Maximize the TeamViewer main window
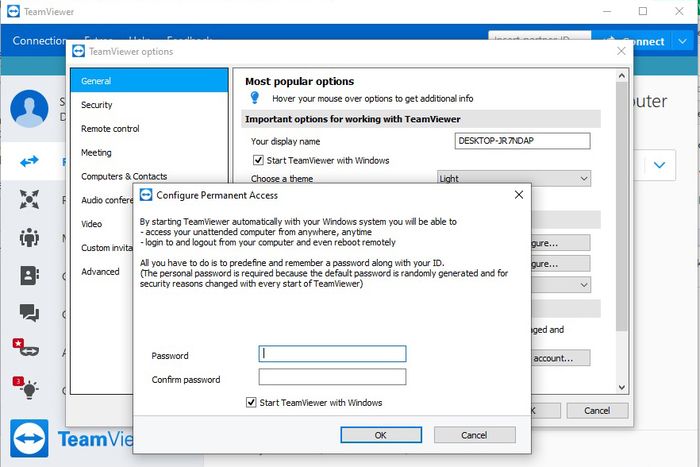This screenshot has height=467, width=700. [643, 11]
